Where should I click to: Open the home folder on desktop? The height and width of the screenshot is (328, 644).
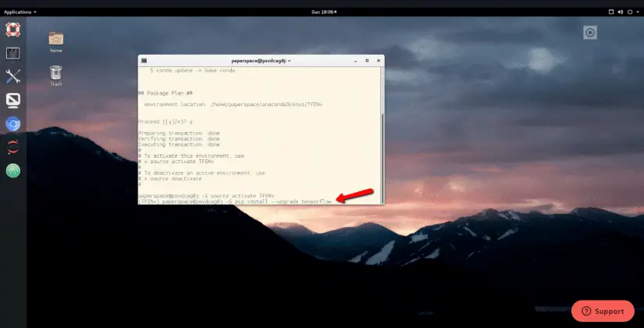pyautogui.click(x=56, y=41)
